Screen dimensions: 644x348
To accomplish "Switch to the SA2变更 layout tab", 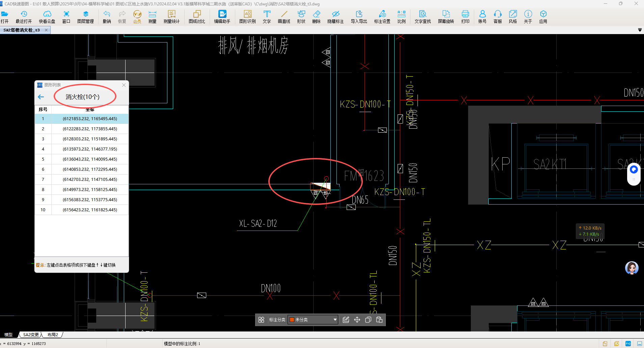I will (x=31, y=334).
